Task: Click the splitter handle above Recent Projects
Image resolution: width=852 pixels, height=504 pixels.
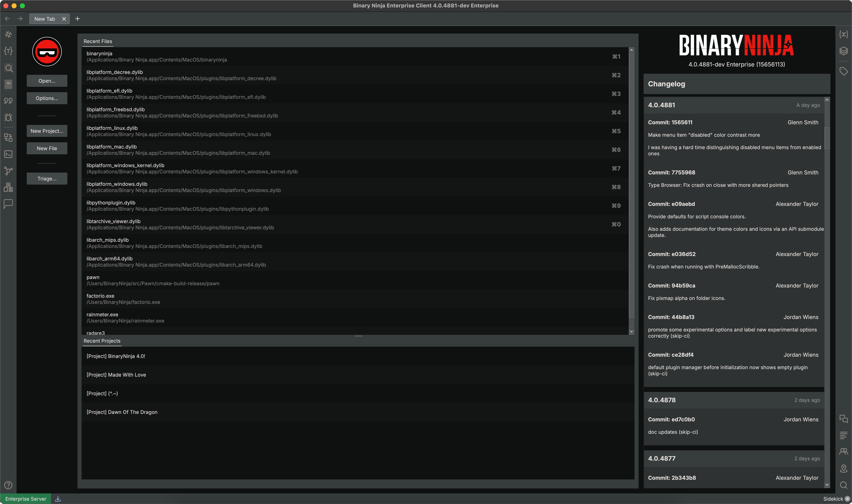Action: tap(358, 336)
